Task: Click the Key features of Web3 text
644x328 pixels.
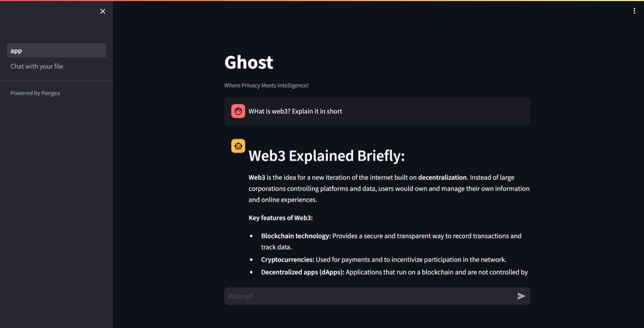Action: point(281,218)
